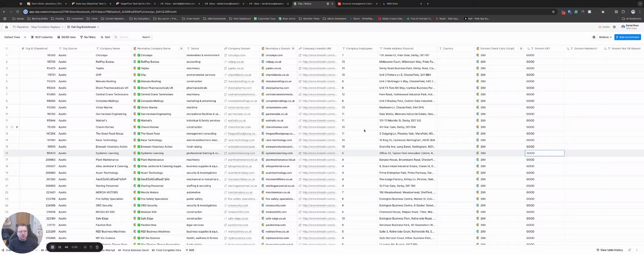Image resolution: width=644 pixels, height=255 pixels.
Task: Switch to the ABM Stars browser tab
Action: pyautogui.click(x=401, y=4)
